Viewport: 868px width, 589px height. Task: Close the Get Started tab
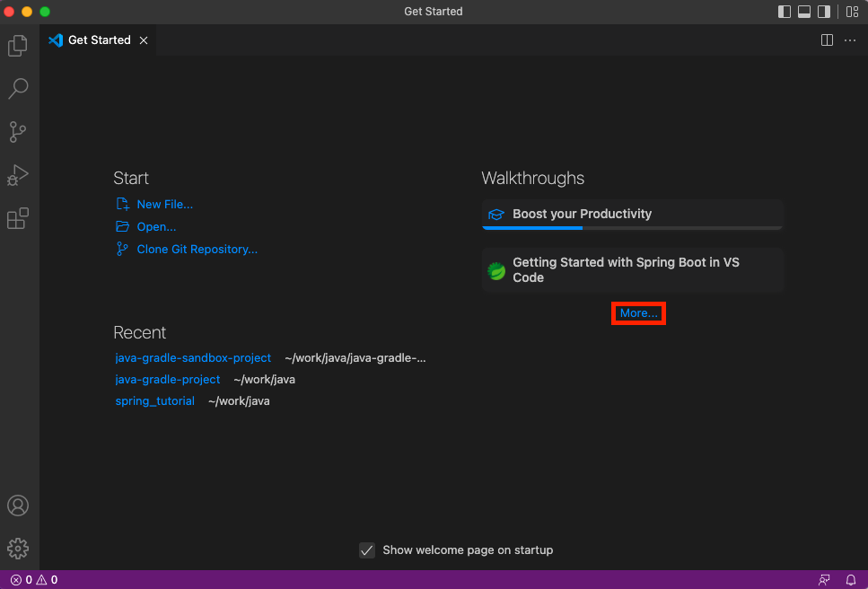tap(144, 40)
